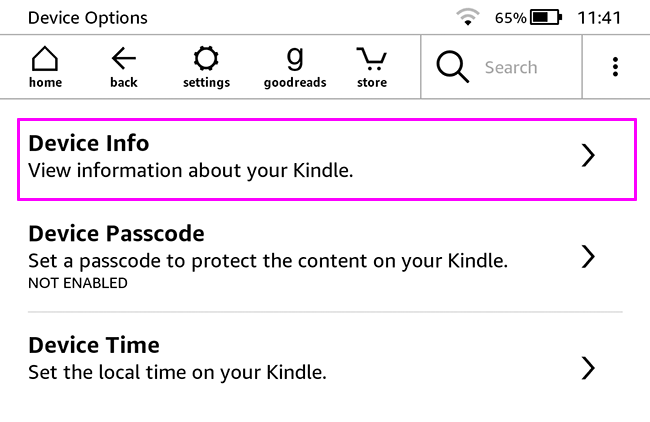This screenshot has width=650, height=422.
Task: Tap the Wi-Fi status icon
Action: pyautogui.click(x=466, y=18)
